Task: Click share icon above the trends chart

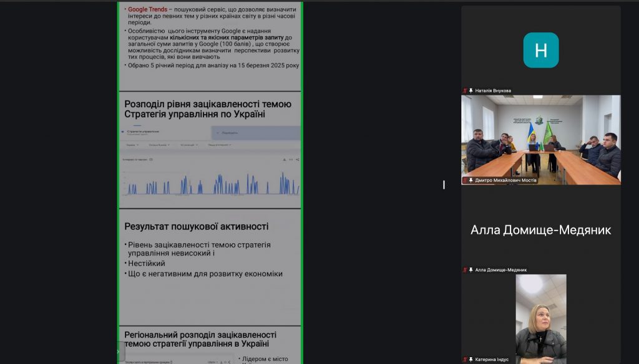Action: 297,160
